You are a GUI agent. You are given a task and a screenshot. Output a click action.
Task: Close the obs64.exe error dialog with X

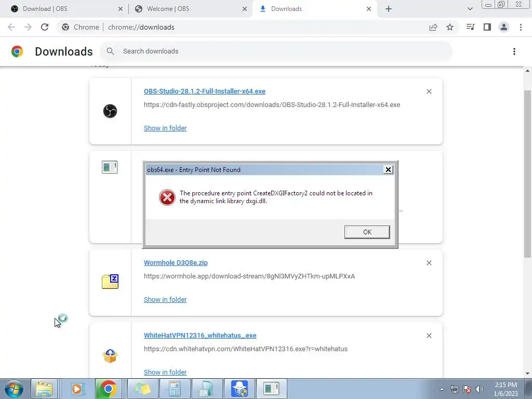click(388, 170)
